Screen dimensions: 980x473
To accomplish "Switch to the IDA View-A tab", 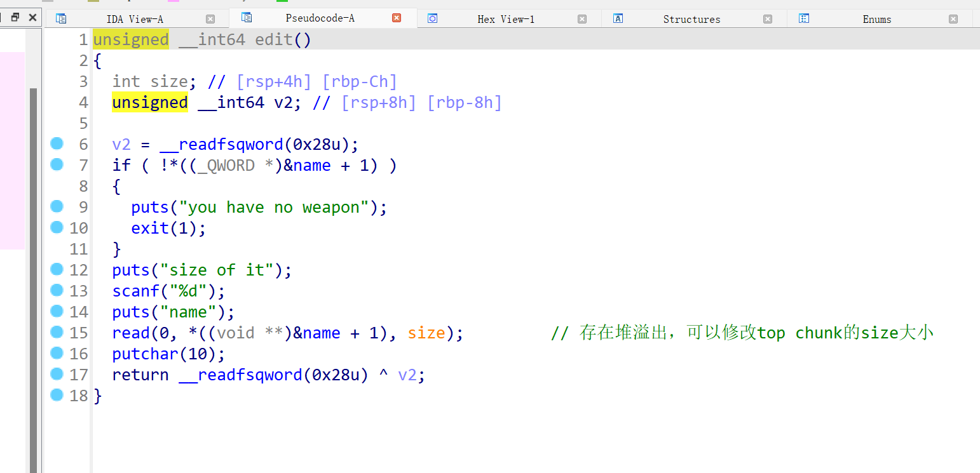I will [135, 19].
